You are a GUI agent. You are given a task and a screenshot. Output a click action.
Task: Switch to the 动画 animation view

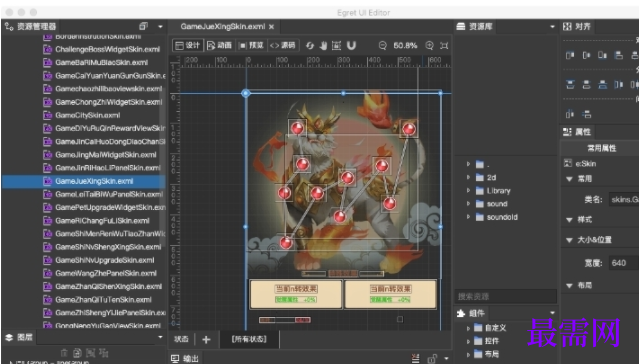click(219, 45)
